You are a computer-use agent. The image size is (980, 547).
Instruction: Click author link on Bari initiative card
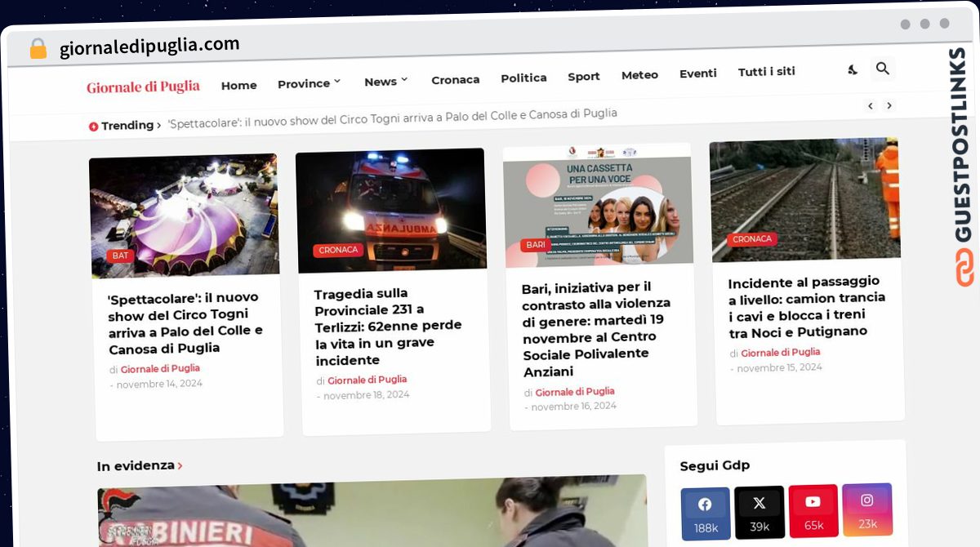click(575, 392)
